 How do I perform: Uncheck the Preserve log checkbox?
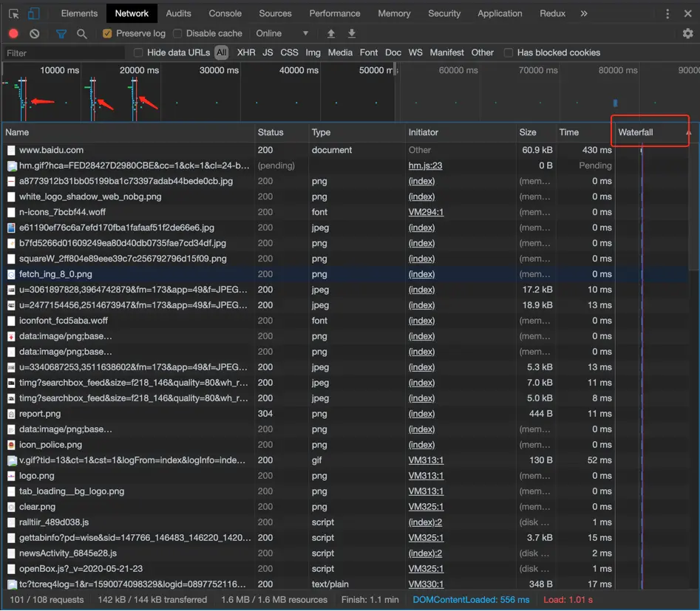[x=107, y=33]
